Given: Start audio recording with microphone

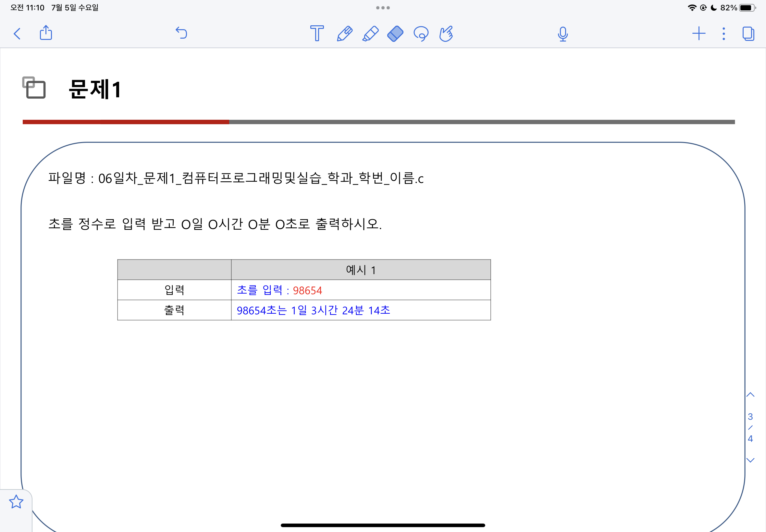Looking at the screenshot, I should pyautogui.click(x=562, y=34).
